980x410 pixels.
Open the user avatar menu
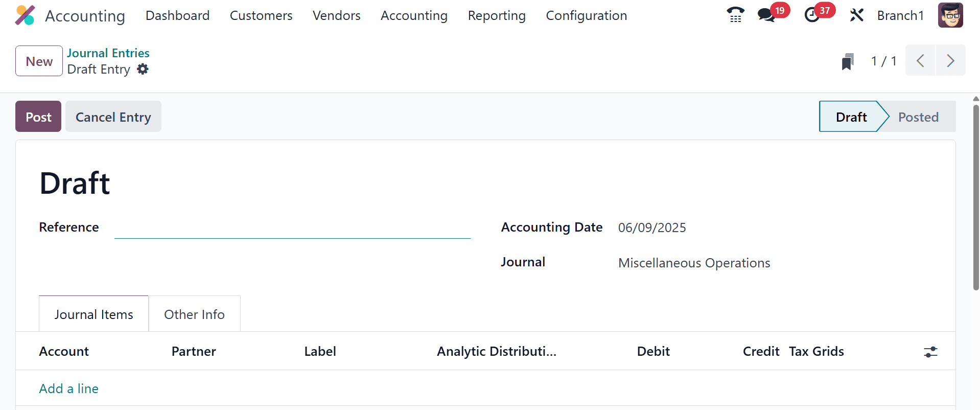click(950, 15)
